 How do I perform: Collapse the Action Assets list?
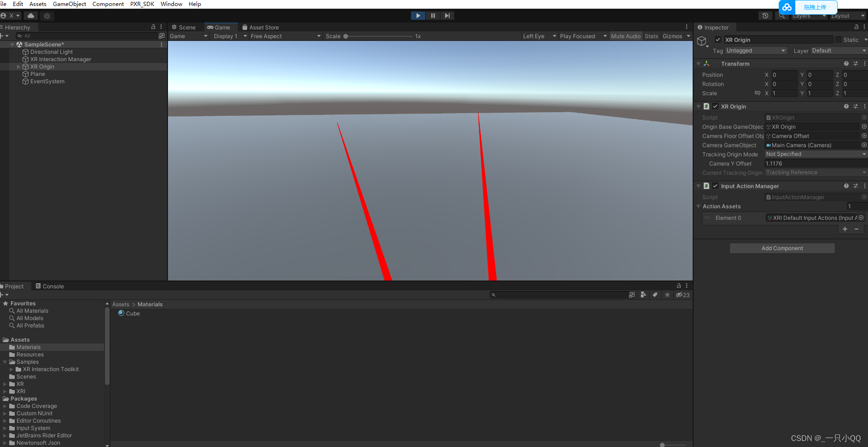pos(698,206)
